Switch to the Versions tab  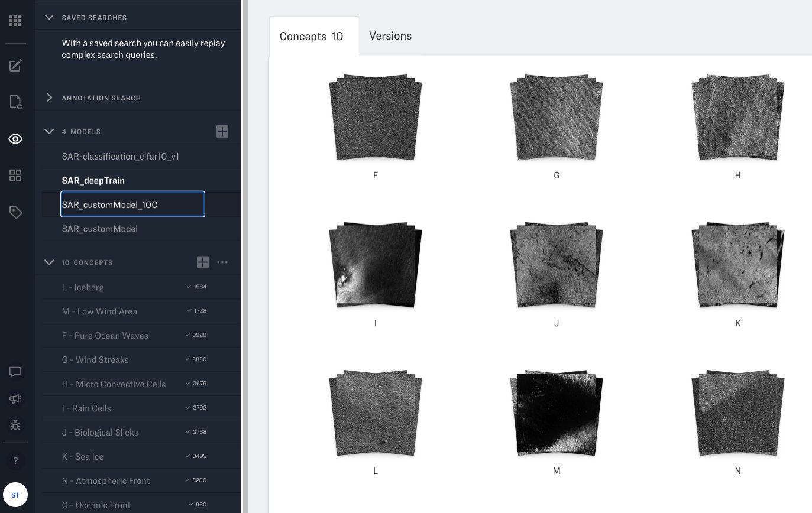[x=390, y=36]
